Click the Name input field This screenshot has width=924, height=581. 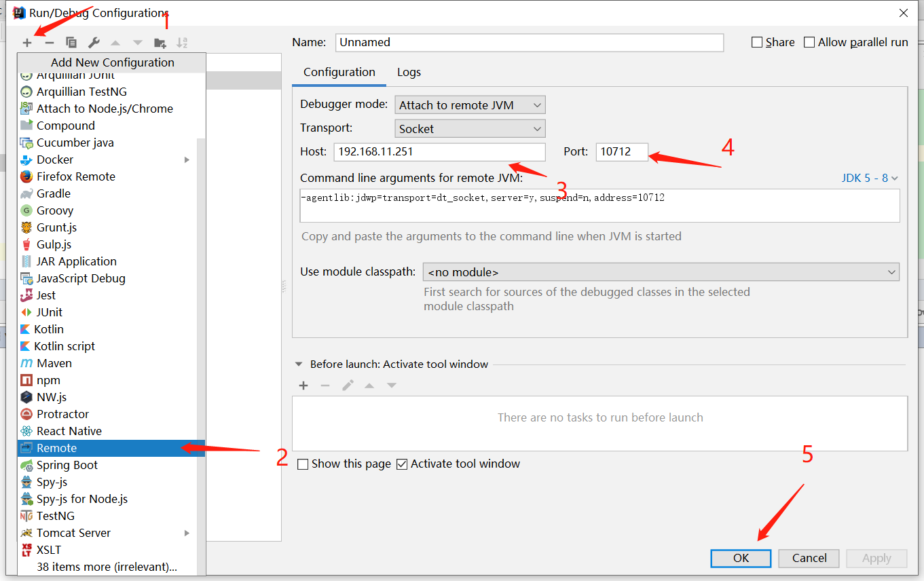pyautogui.click(x=530, y=42)
